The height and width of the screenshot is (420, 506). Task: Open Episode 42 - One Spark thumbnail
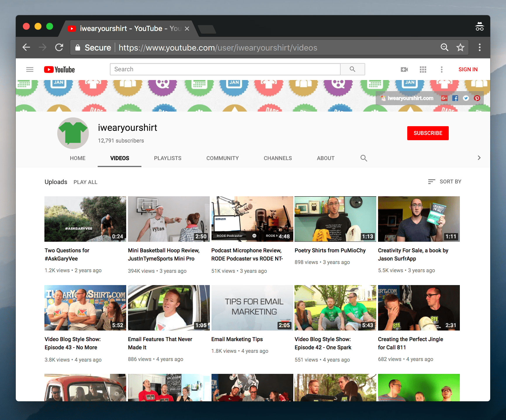pyautogui.click(x=335, y=308)
